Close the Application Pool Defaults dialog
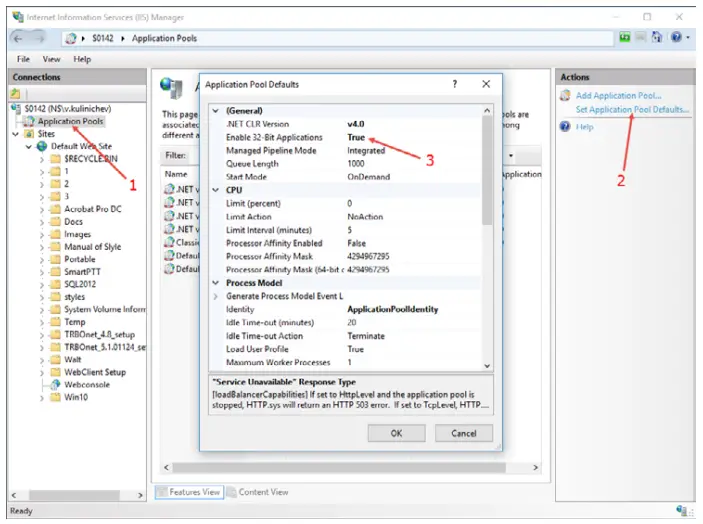The image size is (703, 524). [486, 84]
